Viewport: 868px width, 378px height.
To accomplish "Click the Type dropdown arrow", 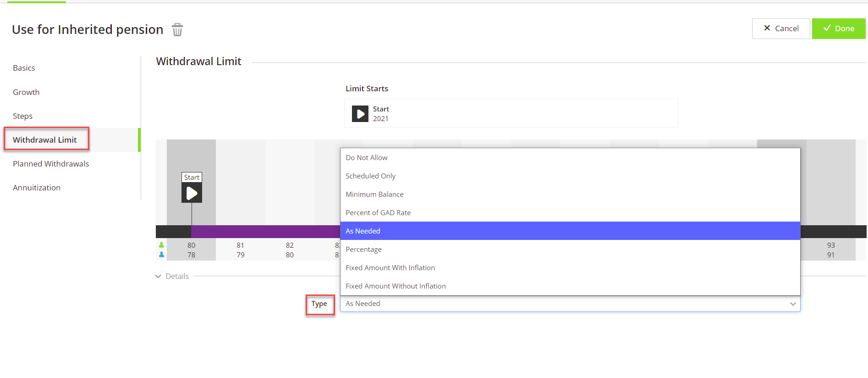I will [792, 304].
